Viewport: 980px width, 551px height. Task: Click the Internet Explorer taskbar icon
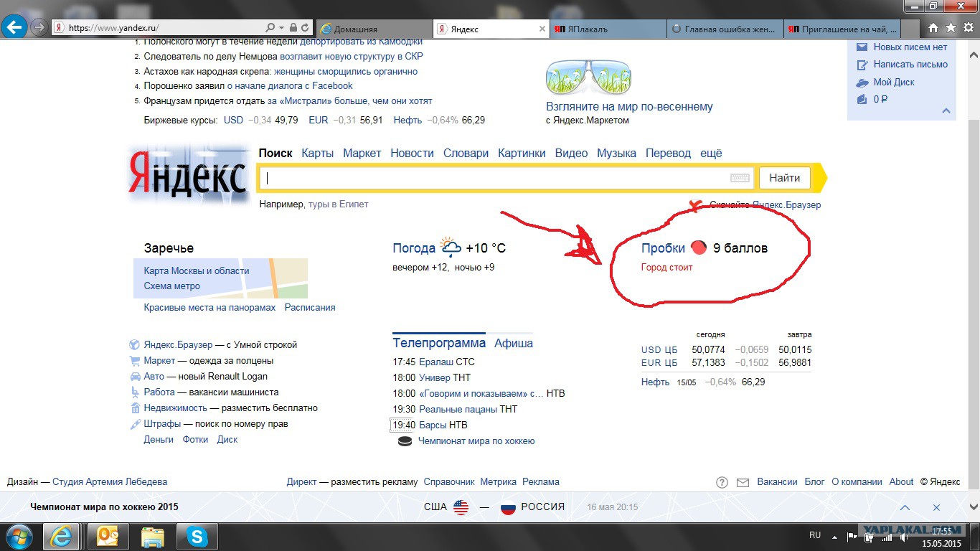(x=61, y=536)
